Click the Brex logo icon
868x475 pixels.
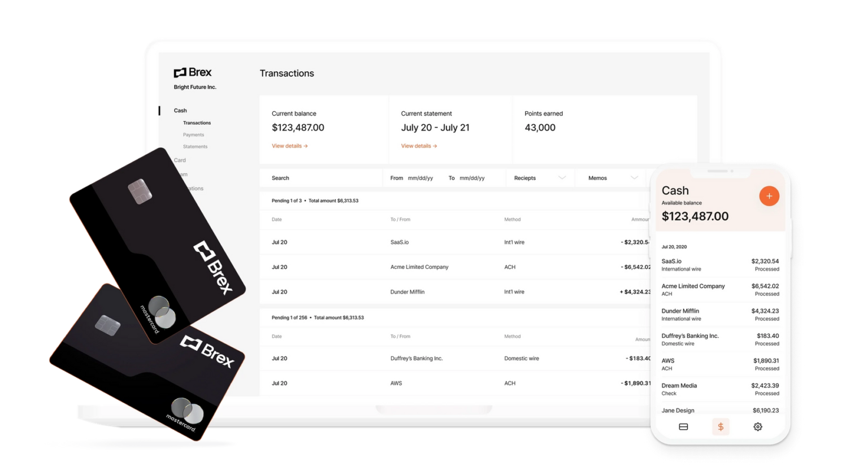click(180, 72)
